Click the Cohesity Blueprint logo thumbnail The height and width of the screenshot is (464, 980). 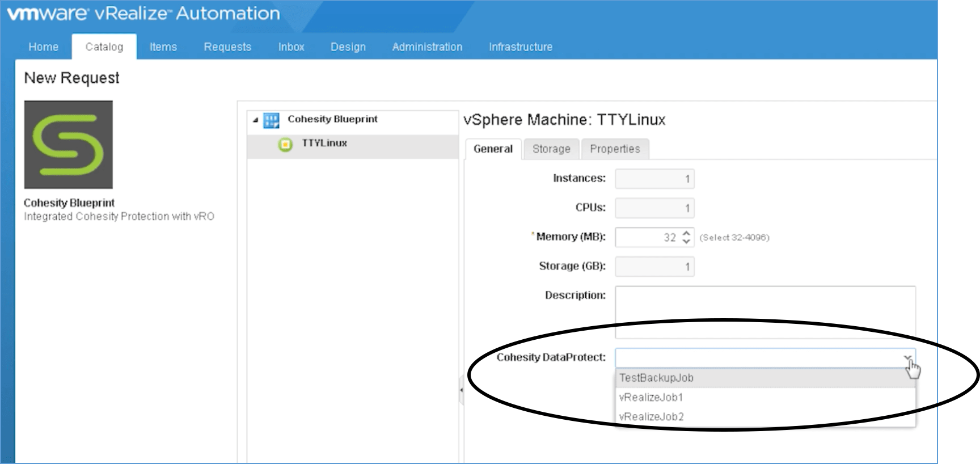click(68, 145)
